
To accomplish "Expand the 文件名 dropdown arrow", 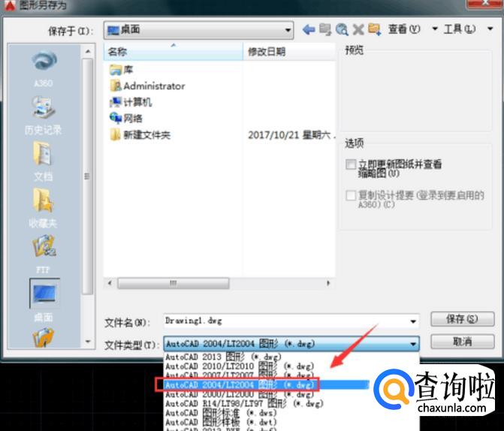I will pos(413,321).
